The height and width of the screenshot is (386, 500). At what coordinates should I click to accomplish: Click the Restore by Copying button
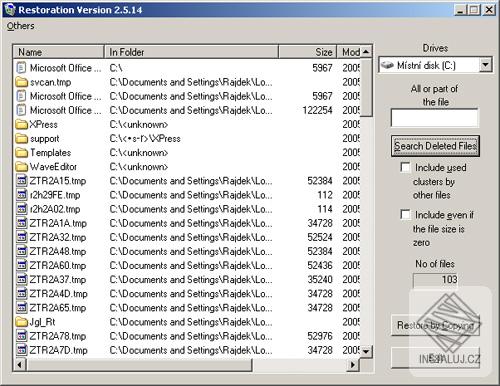(x=435, y=325)
